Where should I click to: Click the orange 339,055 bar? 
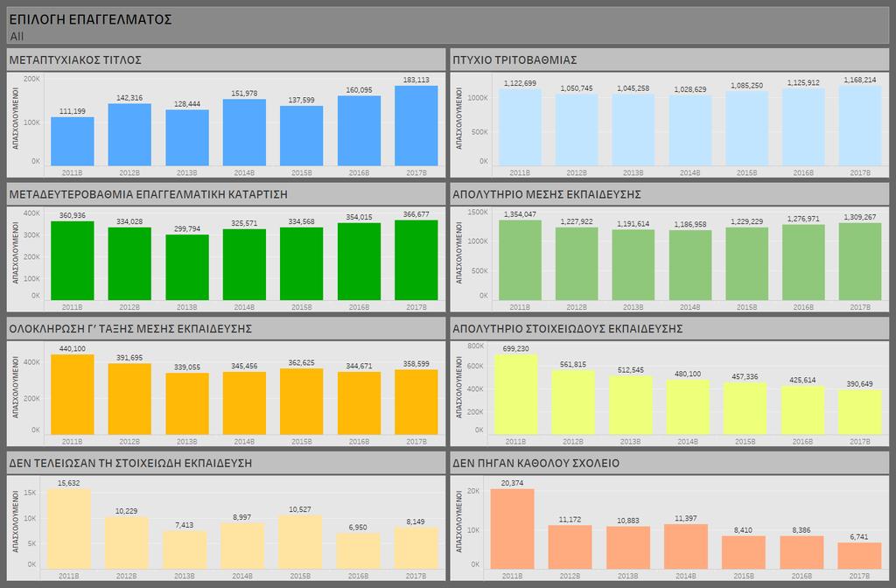point(187,404)
